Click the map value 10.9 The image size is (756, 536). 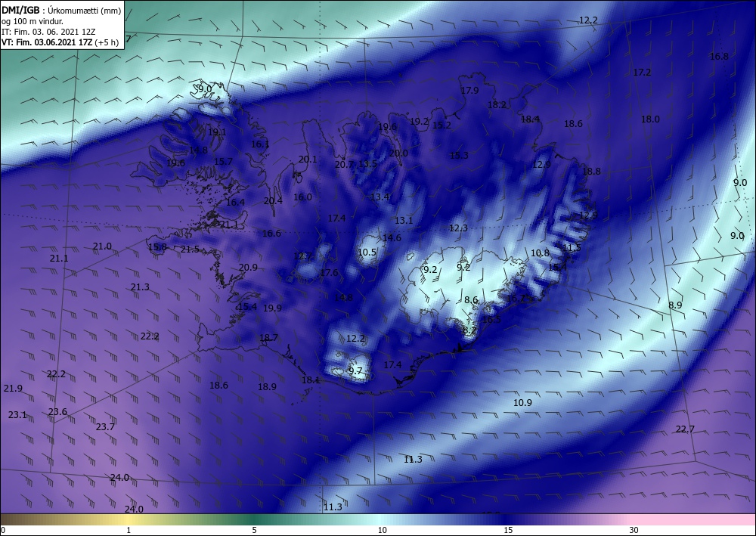[x=522, y=402]
